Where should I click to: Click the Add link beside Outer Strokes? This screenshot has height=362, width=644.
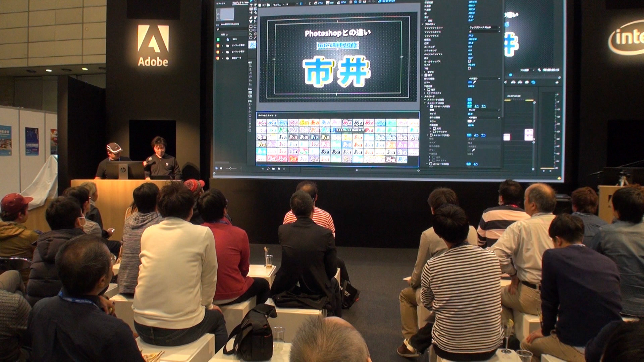click(470, 103)
